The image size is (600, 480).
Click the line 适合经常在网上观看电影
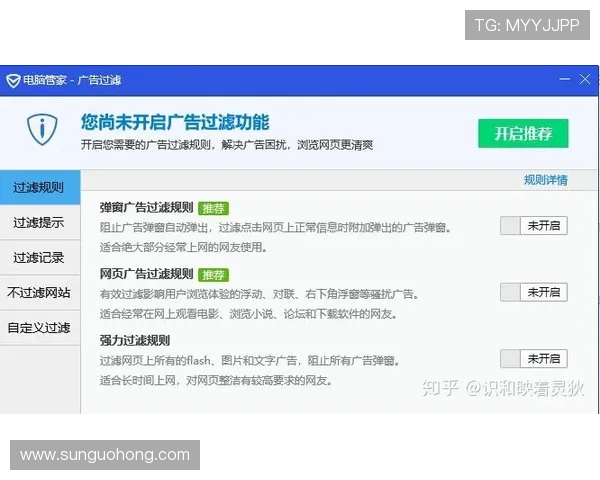(x=249, y=314)
